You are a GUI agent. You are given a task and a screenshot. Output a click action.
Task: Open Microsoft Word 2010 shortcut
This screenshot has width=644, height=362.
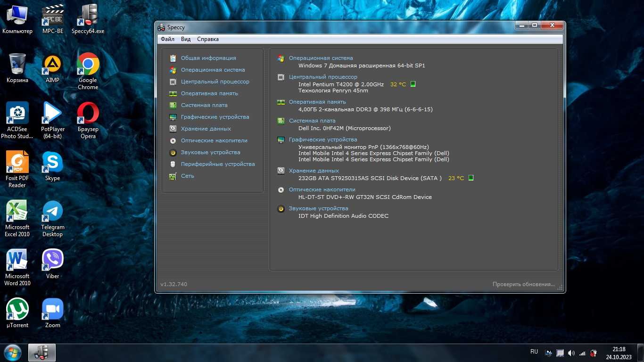[x=17, y=267]
